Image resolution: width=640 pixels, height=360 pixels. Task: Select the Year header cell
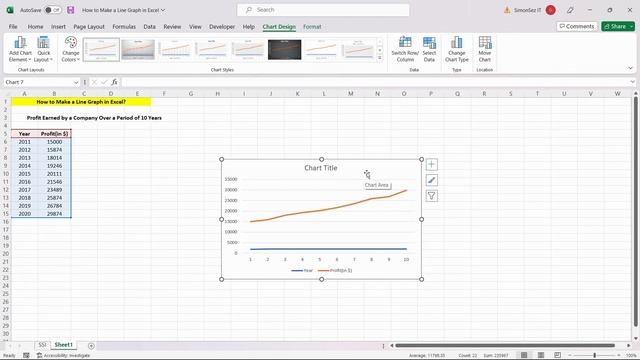(x=24, y=134)
